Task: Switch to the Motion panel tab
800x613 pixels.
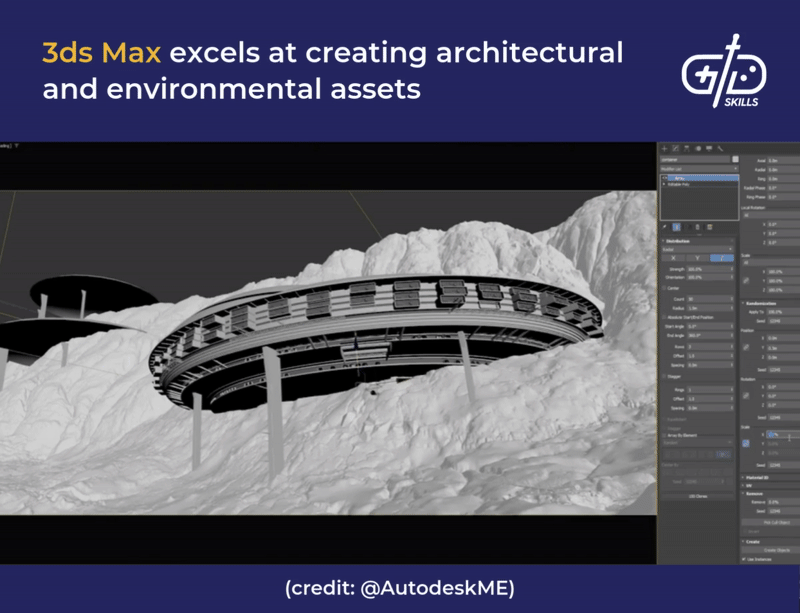Action: [698, 149]
